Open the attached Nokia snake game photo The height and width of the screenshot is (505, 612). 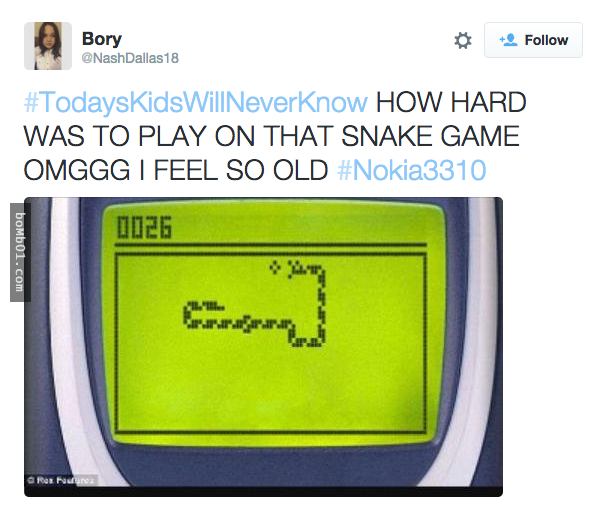tap(263, 347)
